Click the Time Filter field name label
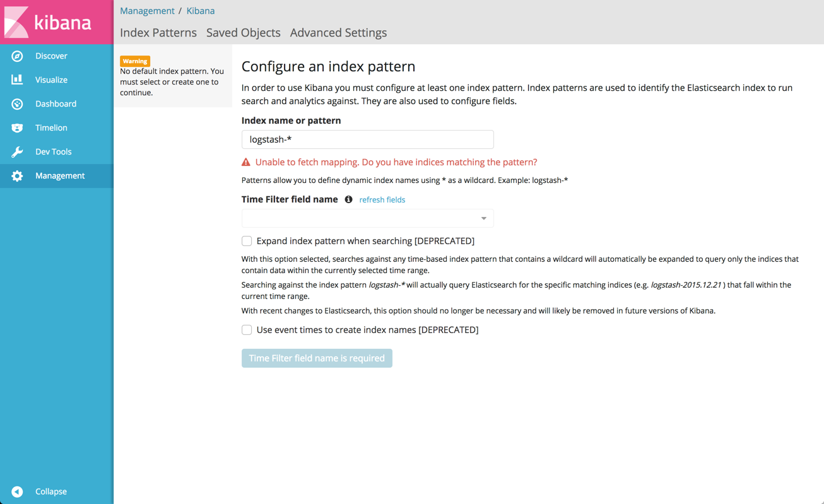Screen dimensions: 824x504 click(290, 199)
